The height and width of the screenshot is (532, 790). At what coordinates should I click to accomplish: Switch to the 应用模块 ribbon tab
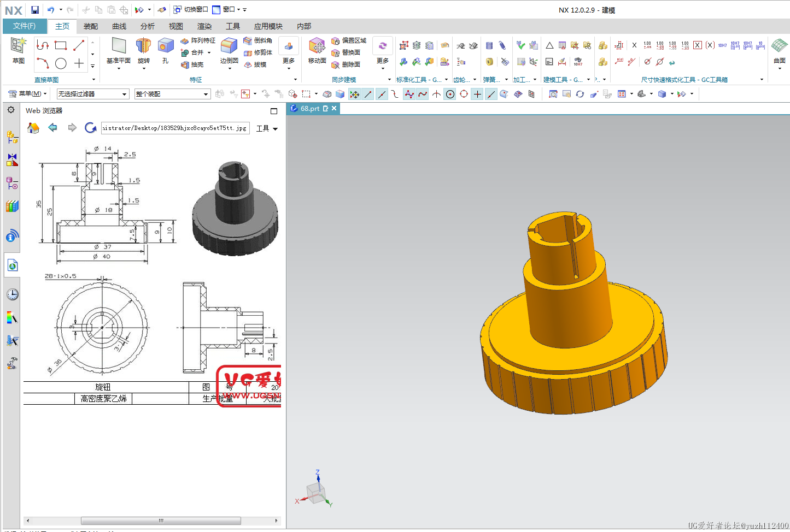(x=268, y=26)
